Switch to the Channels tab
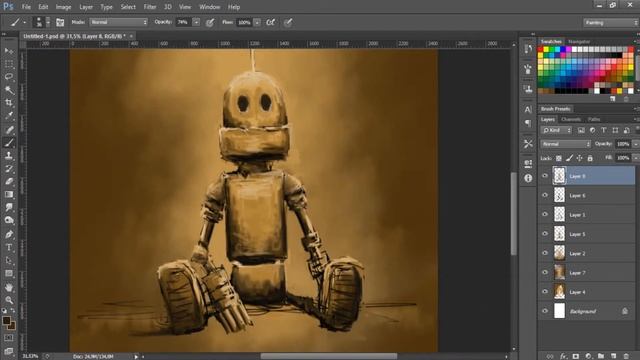 click(571, 120)
